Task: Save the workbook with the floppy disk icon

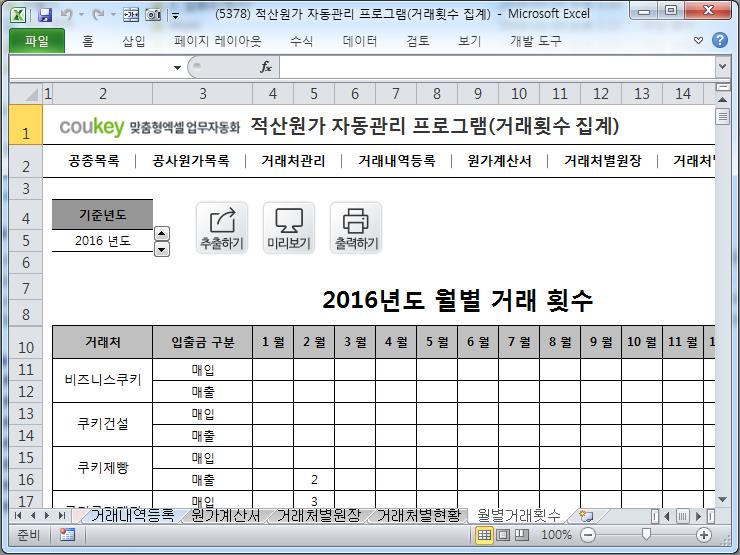Action: pos(45,15)
